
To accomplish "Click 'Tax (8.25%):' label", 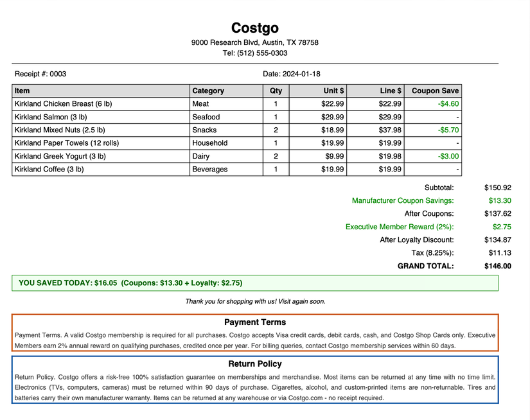I will click(432, 253).
